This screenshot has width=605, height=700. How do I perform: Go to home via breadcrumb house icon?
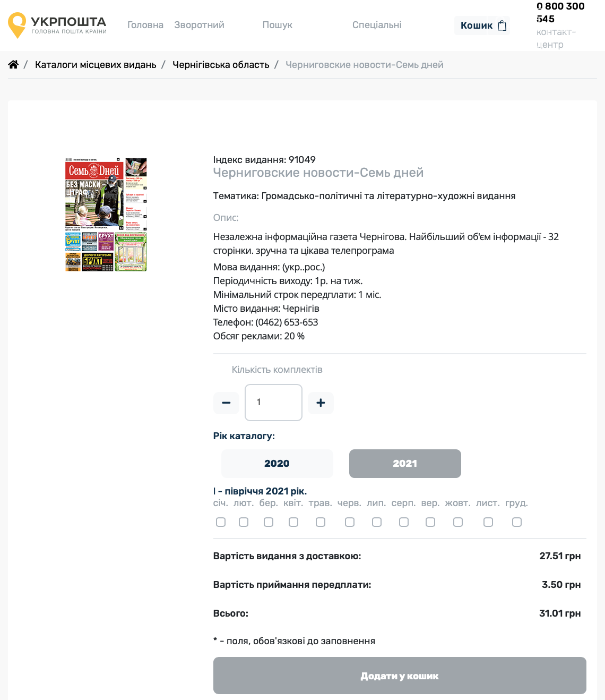coord(13,64)
